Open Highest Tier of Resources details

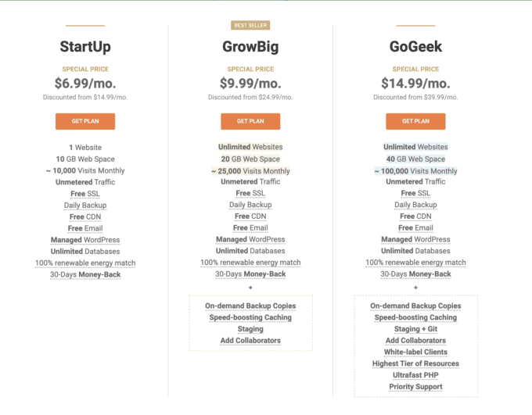[x=415, y=363]
